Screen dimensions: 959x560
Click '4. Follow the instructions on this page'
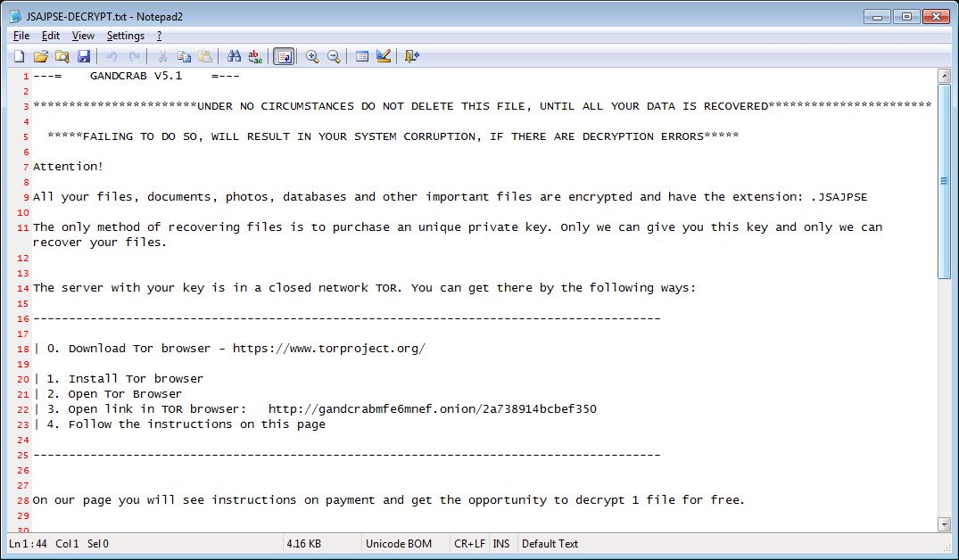click(186, 424)
